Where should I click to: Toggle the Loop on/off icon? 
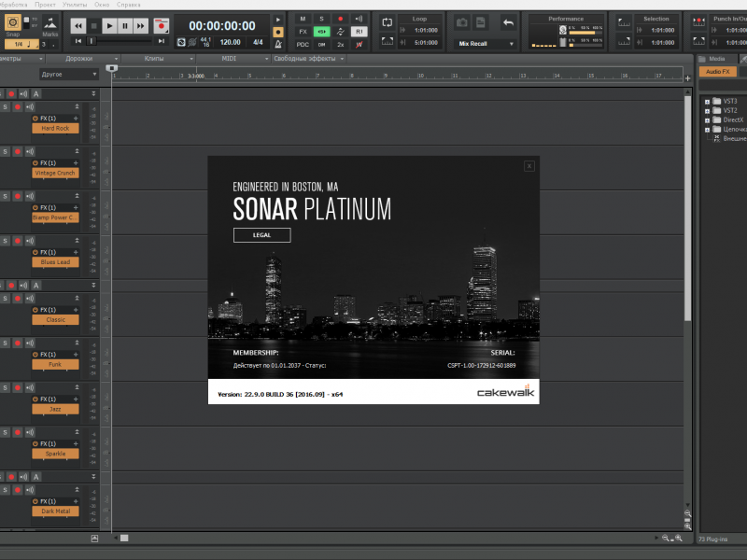[x=388, y=22]
